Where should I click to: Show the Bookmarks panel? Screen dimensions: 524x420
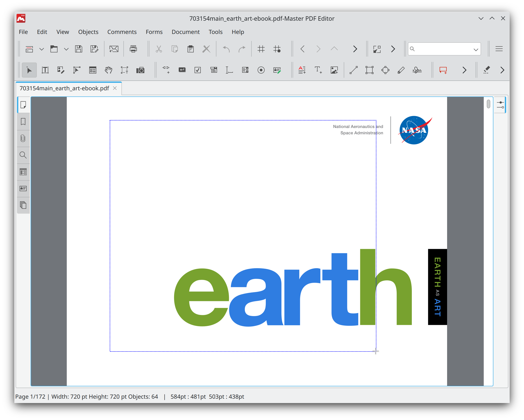(x=23, y=122)
